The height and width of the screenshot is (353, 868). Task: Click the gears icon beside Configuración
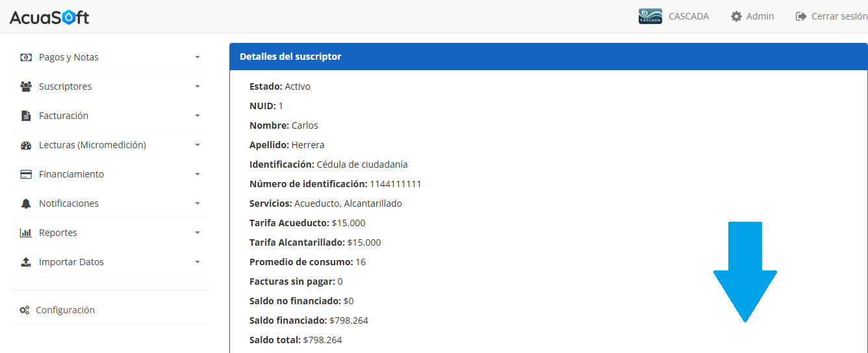click(x=24, y=310)
